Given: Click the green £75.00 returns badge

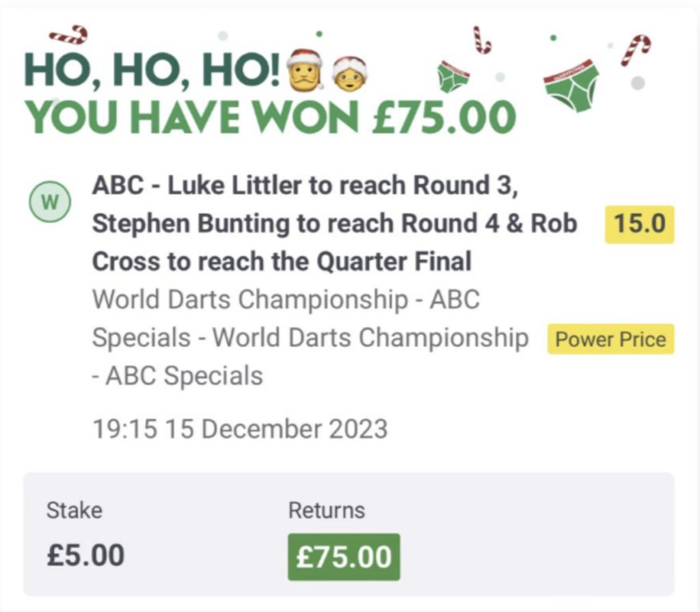Looking at the screenshot, I should click(343, 557).
